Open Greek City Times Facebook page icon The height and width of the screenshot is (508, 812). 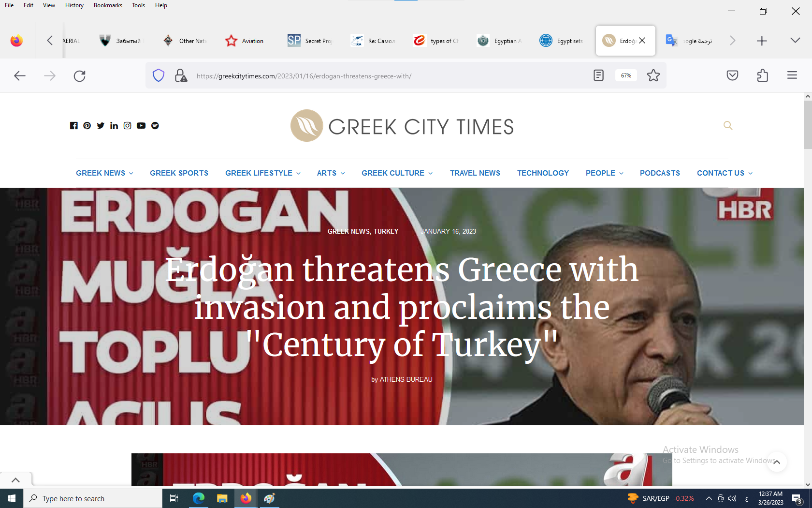pyautogui.click(x=73, y=126)
